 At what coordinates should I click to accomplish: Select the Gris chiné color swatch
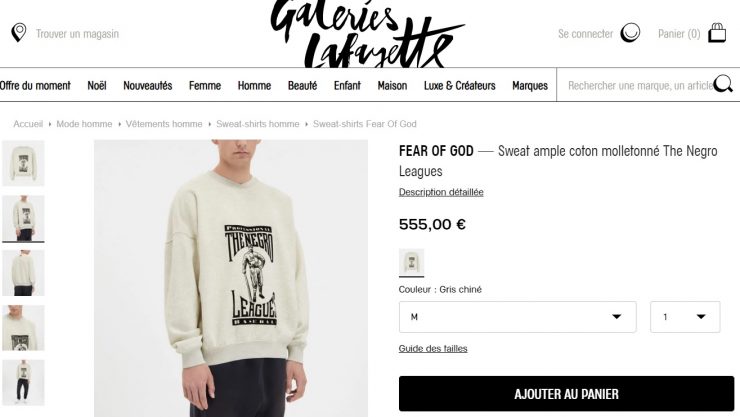coord(411,262)
